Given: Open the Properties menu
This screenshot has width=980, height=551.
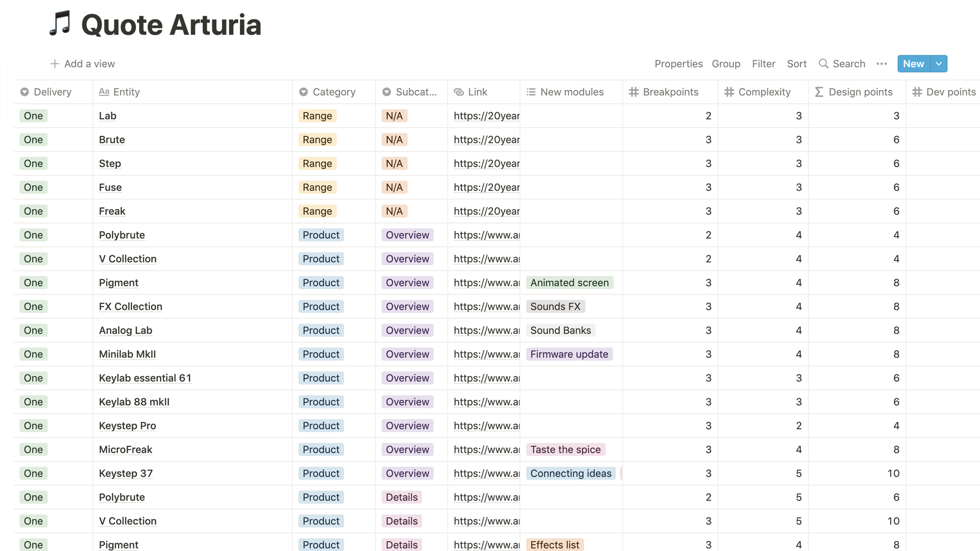Looking at the screenshot, I should coord(678,64).
